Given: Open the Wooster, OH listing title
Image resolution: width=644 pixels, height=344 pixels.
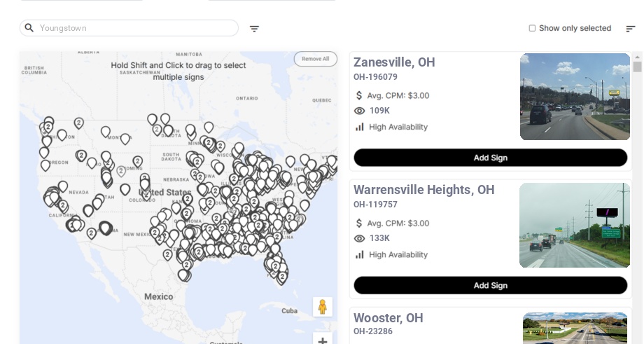Looking at the screenshot, I should (388, 318).
